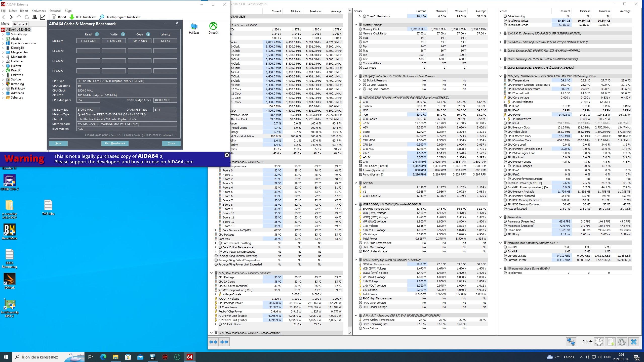The width and height of the screenshot is (644, 362).
Task: Click the AIDA64 forward navigation arrow
Action: click(11, 17)
